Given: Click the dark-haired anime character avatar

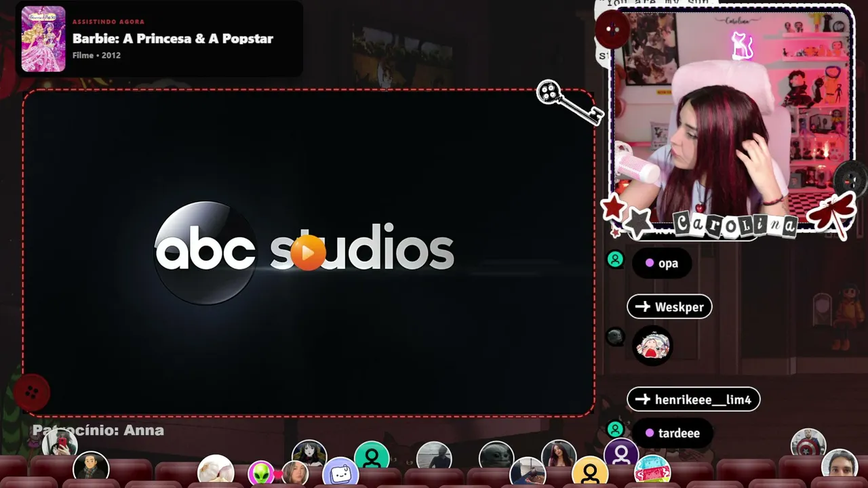Looking at the screenshot, I should click(309, 455).
